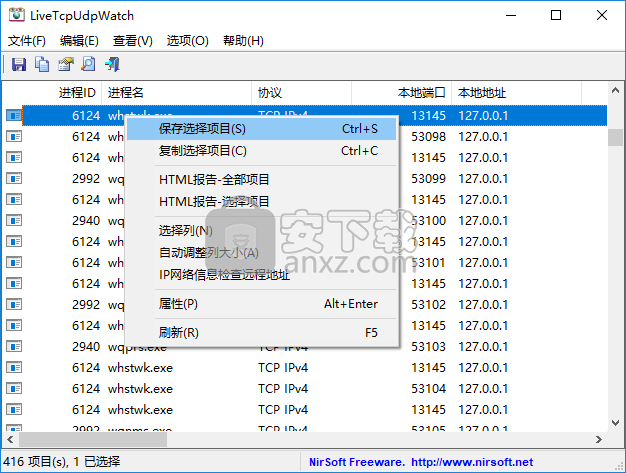
Task: Click the horizontal scrollbar left arrow
Action: point(10,439)
